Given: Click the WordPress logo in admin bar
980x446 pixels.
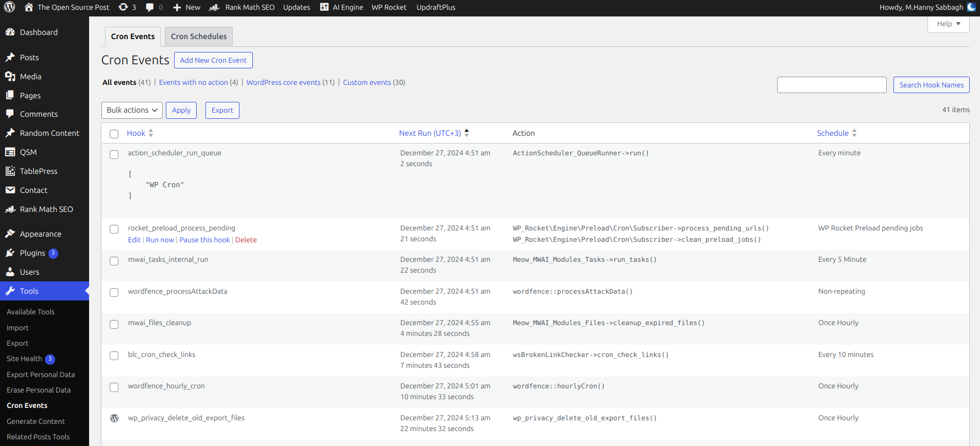Looking at the screenshot, I should [x=10, y=7].
